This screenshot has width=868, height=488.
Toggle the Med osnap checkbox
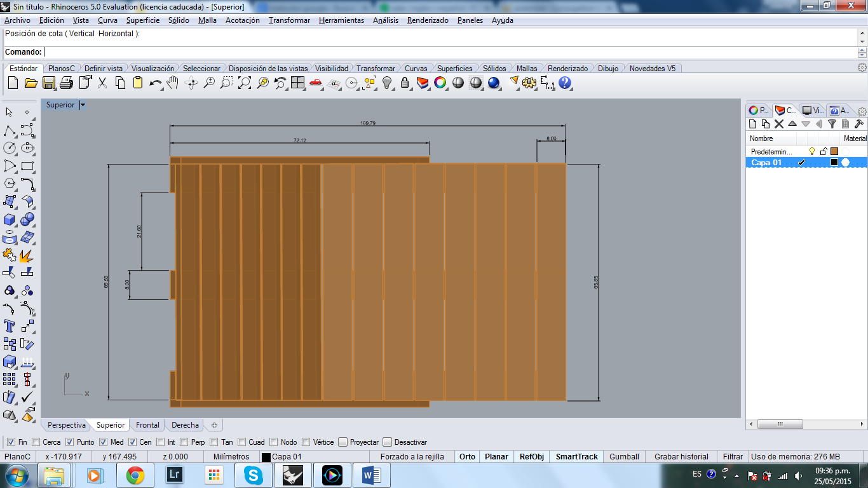[x=103, y=442]
